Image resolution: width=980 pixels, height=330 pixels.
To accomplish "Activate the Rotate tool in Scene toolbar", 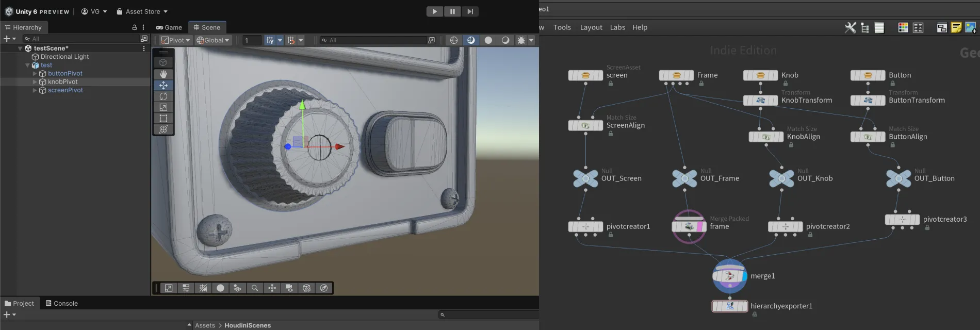I will pos(164,96).
